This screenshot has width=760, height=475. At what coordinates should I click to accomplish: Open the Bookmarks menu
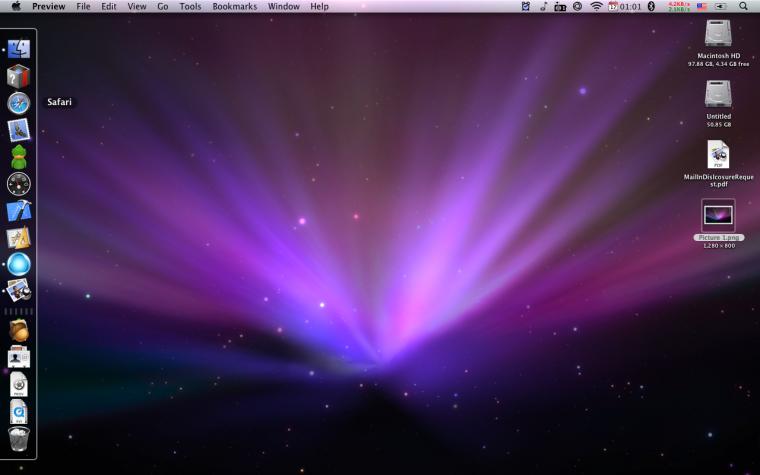pyautogui.click(x=235, y=6)
